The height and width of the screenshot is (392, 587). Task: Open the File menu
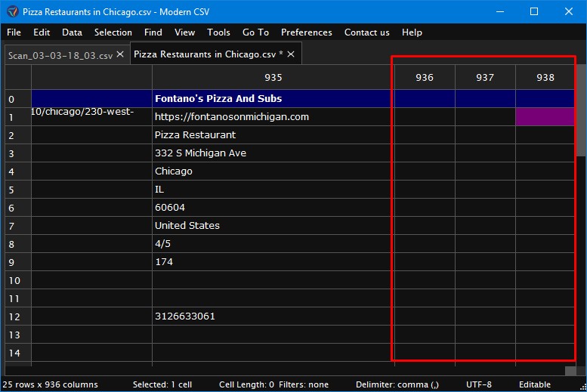coord(14,32)
